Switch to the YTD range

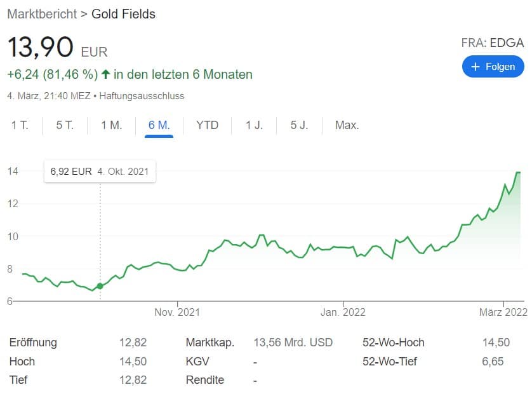[x=207, y=125]
